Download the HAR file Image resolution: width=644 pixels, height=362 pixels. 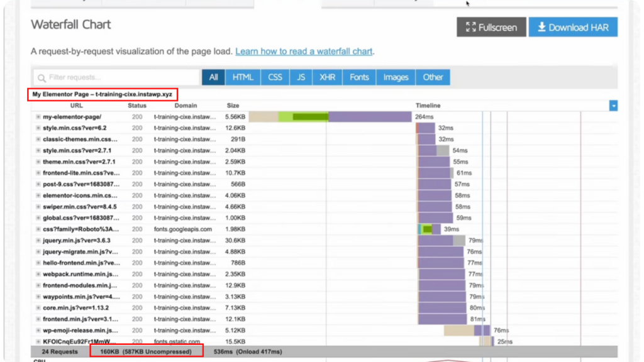(x=573, y=27)
